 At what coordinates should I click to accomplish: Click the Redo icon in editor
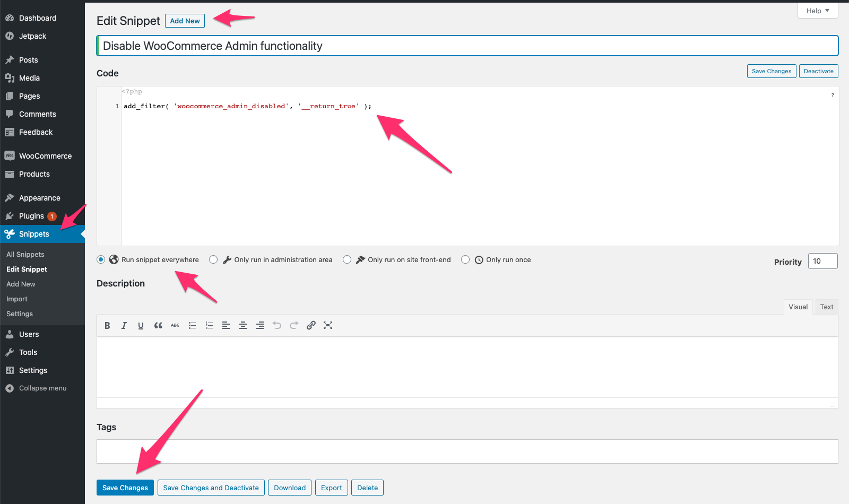[294, 325]
